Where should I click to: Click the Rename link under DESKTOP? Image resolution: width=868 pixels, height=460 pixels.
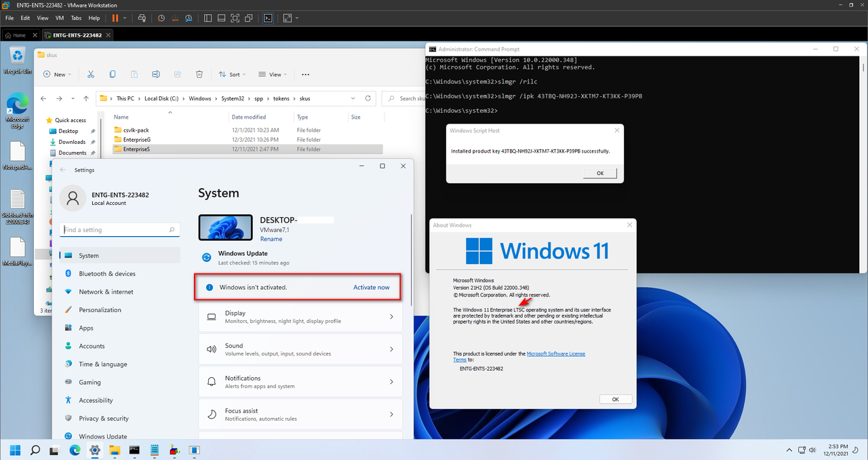(x=271, y=239)
